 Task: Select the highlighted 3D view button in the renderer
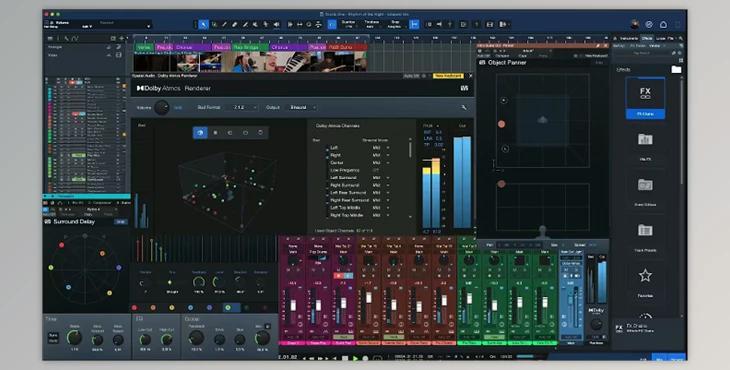[x=200, y=133]
